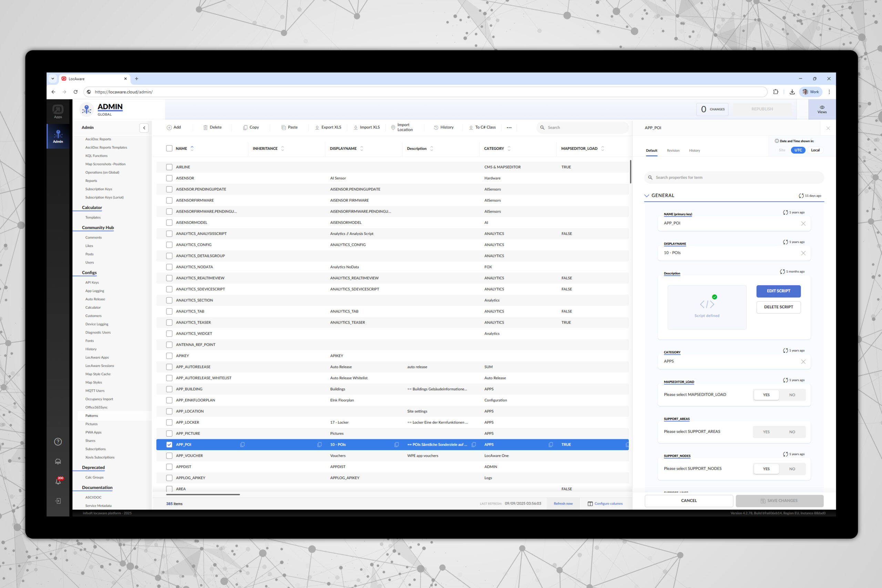Collapse the Admin sidebar panel
Viewport: 882px width, 588px height.
144,128
